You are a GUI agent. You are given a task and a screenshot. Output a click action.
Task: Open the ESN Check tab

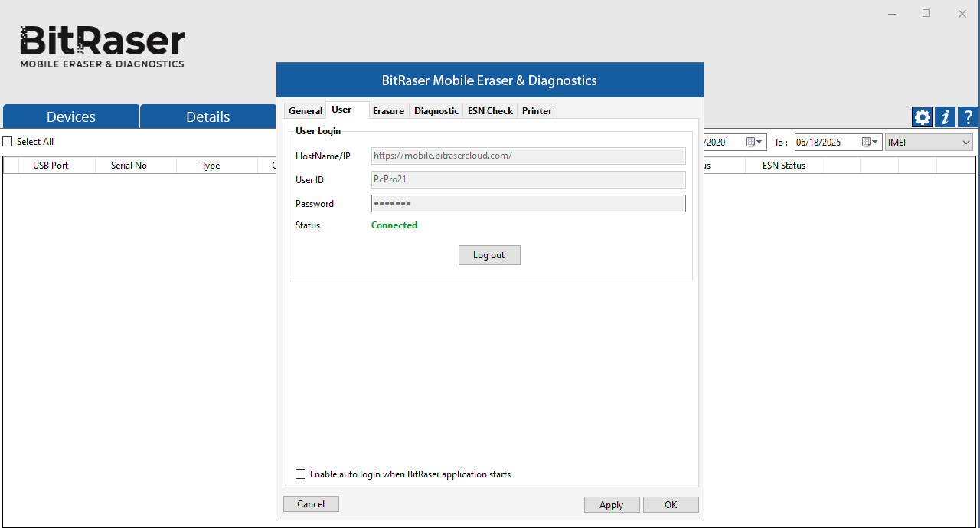(490, 111)
